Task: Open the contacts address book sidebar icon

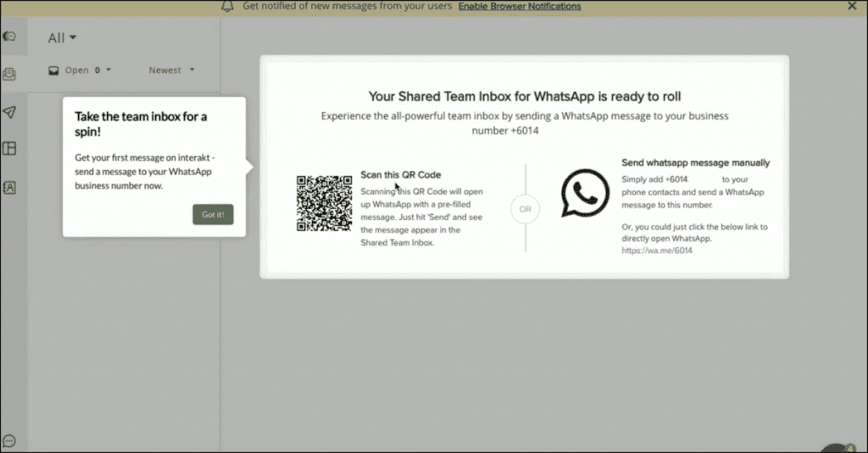Action: point(9,187)
